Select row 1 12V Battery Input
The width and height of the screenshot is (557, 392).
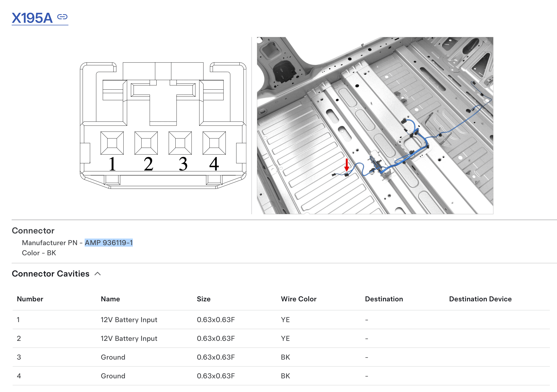tap(129, 320)
